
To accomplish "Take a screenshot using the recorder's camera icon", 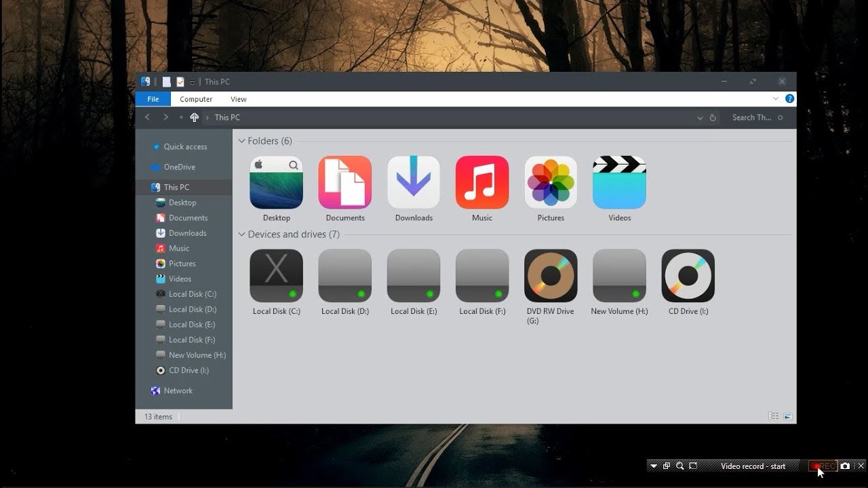I will pyautogui.click(x=845, y=466).
